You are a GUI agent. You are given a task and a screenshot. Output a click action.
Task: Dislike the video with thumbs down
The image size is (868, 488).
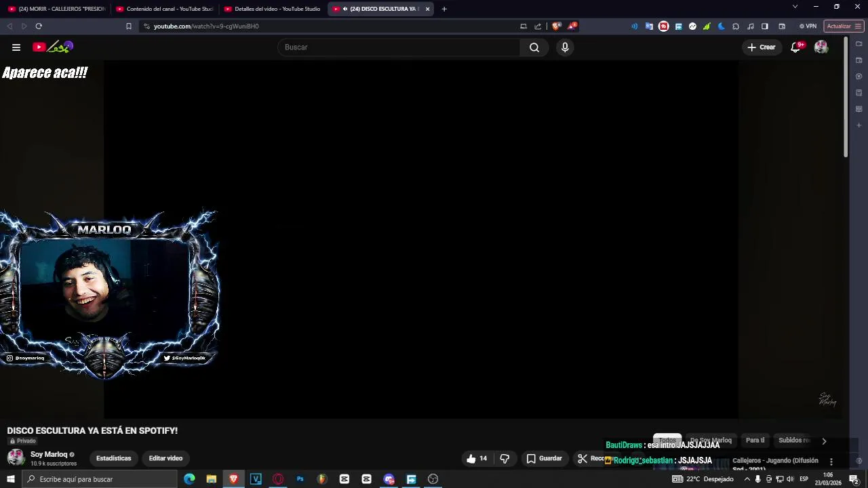(x=505, y=459)
